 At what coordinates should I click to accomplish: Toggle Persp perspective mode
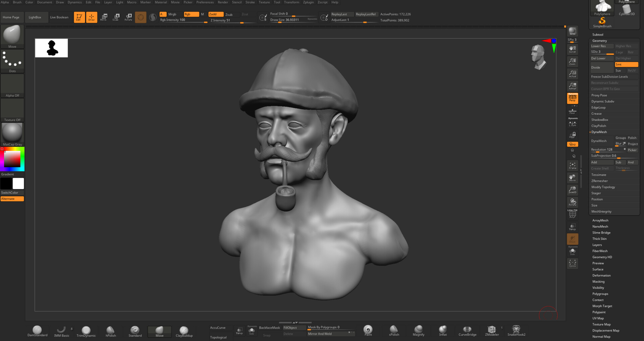coord(572,98)
